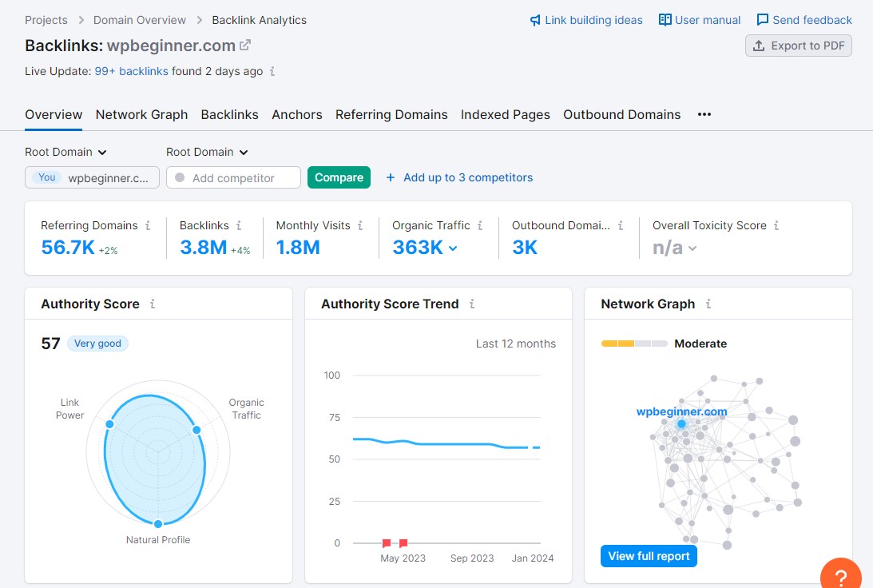Image resolution: width=873 pixels, height=588 pixels.
Task: Click the three-dot more tabs icon
Action: [704, 114]
